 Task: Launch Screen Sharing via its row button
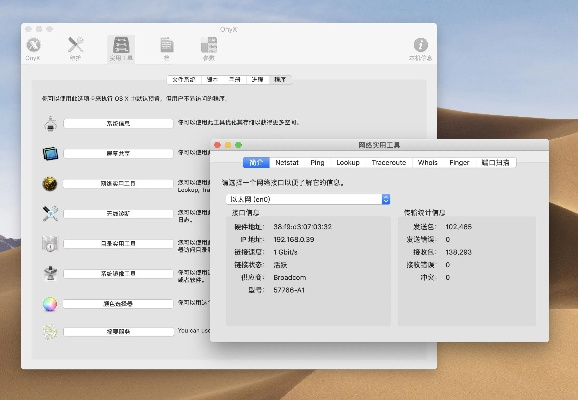tap(118, 153)
